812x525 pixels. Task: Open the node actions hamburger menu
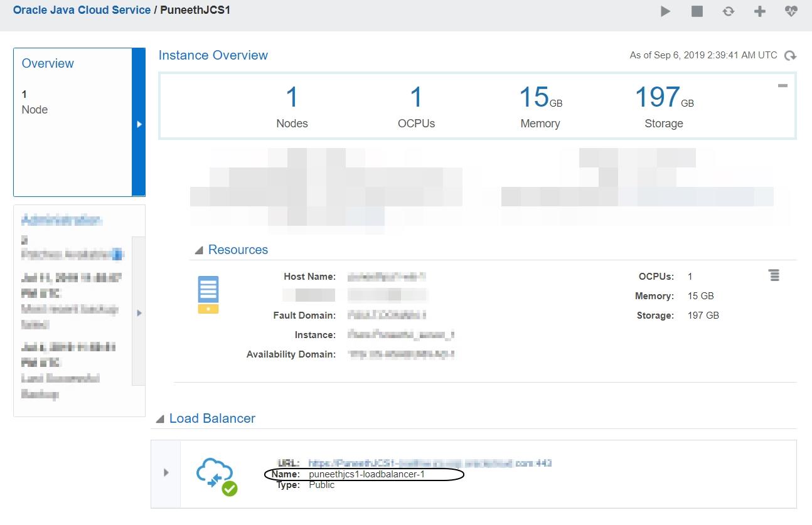[774, 275]
